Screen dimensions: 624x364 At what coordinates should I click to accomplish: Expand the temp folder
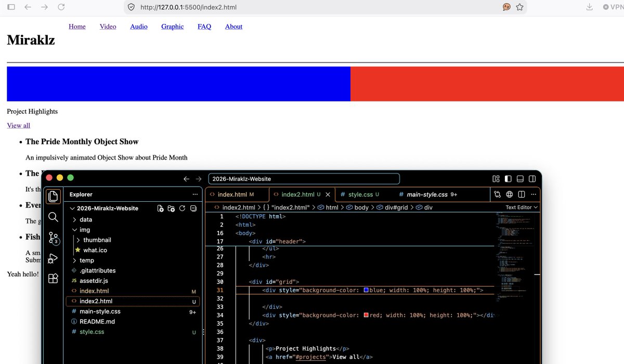point(74,261)
